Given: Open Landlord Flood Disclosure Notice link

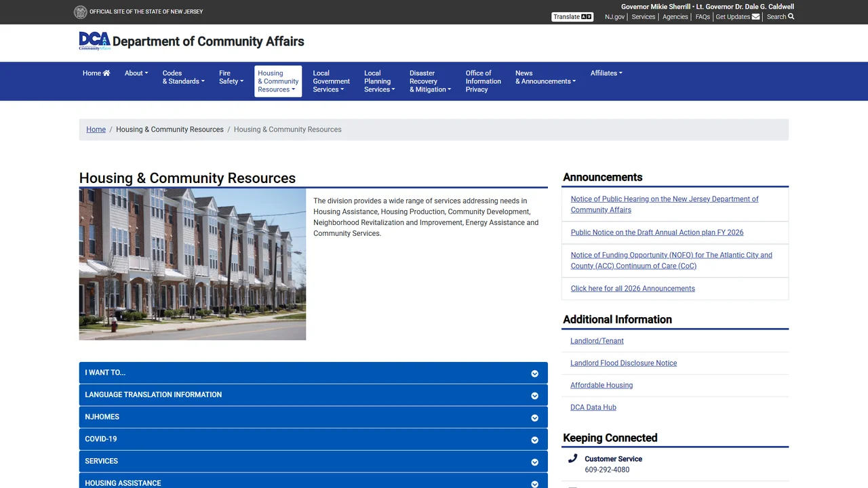Looking at the screenshot, I should point(623,363).
